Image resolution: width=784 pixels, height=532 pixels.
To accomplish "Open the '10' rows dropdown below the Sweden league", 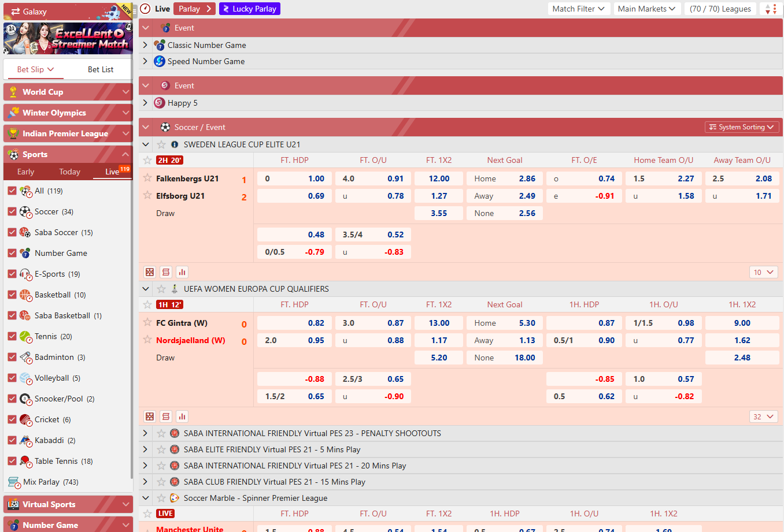I will click(x=763, y=271).
